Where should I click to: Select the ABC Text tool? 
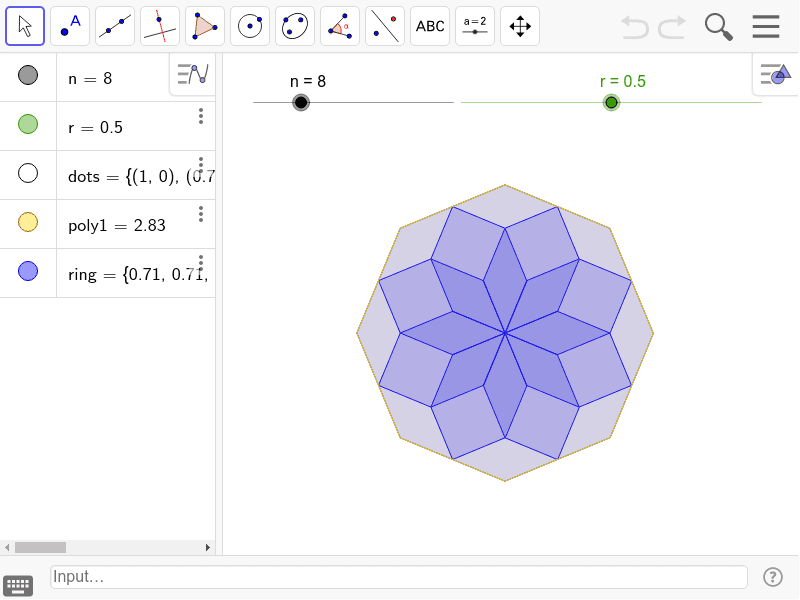click(430, 26)
